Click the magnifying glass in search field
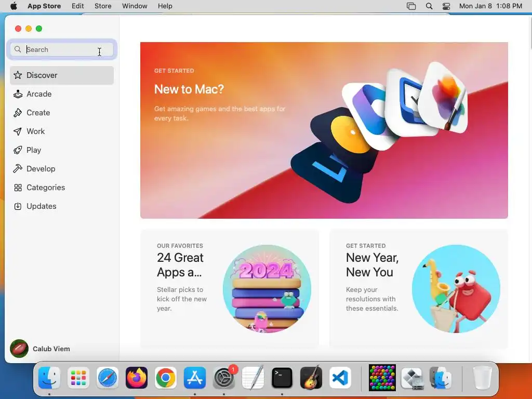 tap(18, 49)
